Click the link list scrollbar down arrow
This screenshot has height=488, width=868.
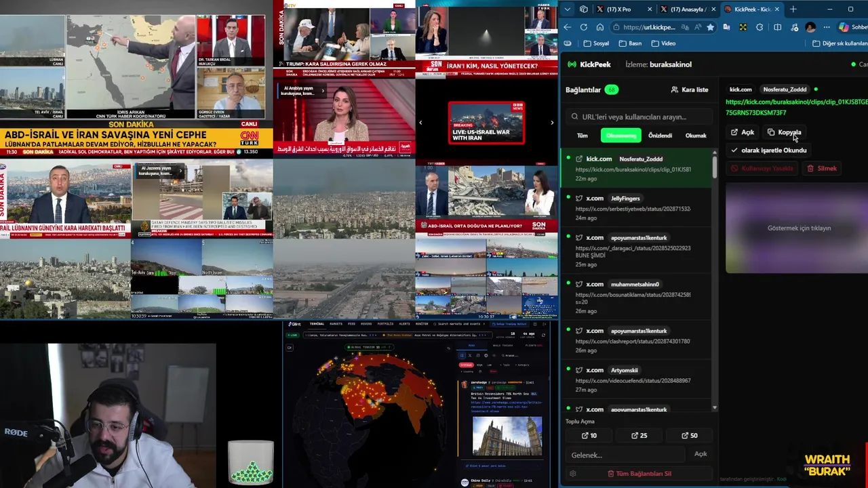point(715,408)
